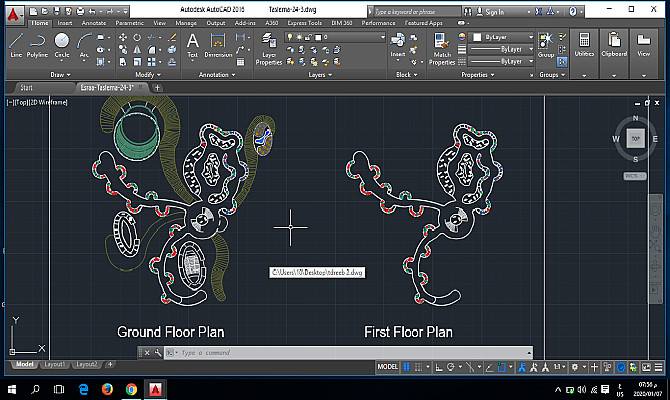The width and height of the screenshot is (670, 400).
Task: Select the Polyline tool
Action: (38, 43)
